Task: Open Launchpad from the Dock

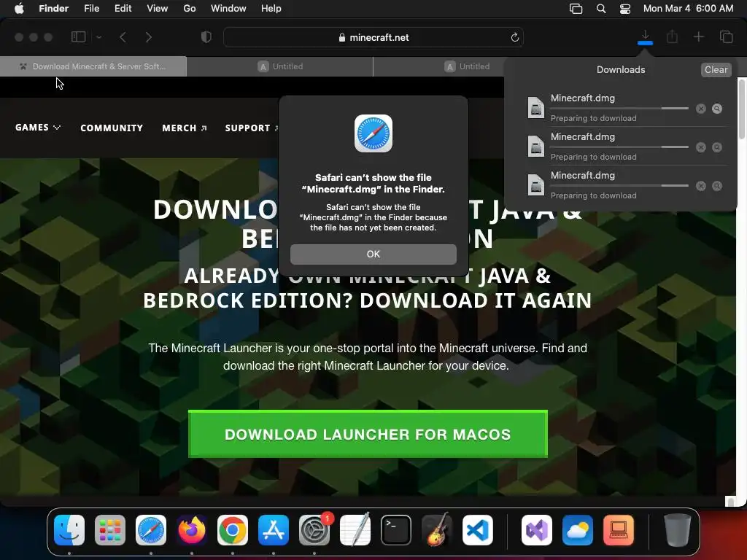Action: point(110,530)
